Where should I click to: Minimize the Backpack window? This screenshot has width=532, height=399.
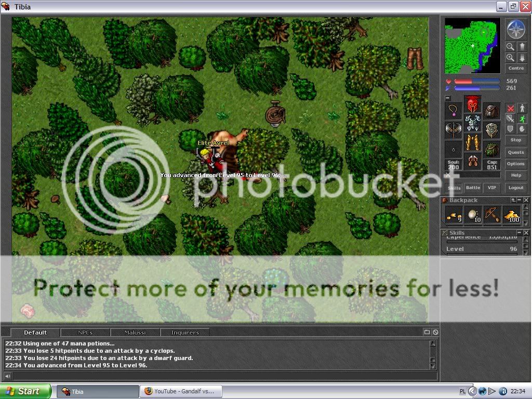click(x=520, y=200)
